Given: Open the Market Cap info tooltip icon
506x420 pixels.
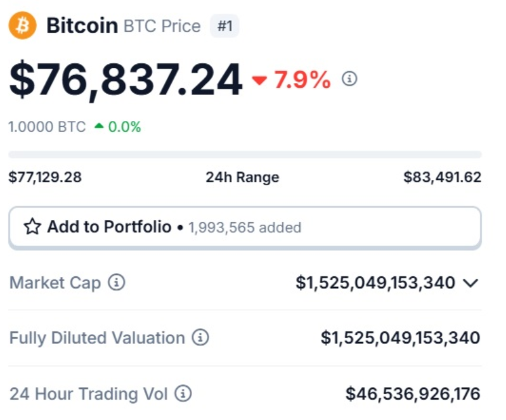Looking at the screenshot, I should [116, 283].
